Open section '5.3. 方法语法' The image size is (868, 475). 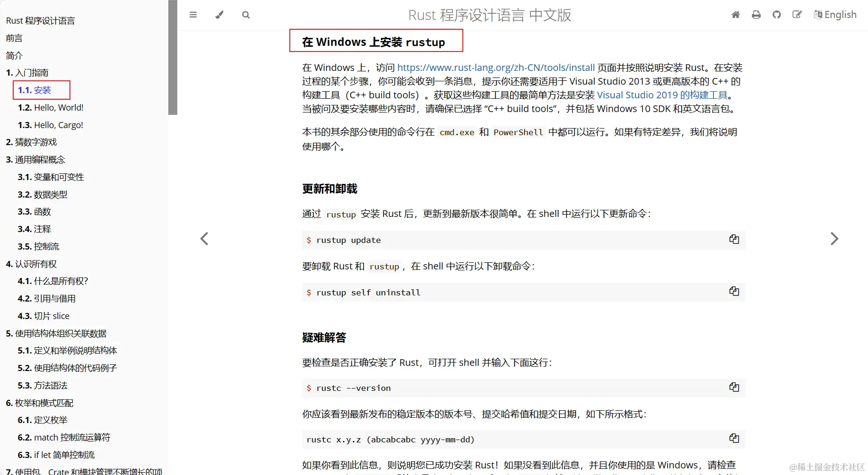pyautogui.click(x=43, y=386)
